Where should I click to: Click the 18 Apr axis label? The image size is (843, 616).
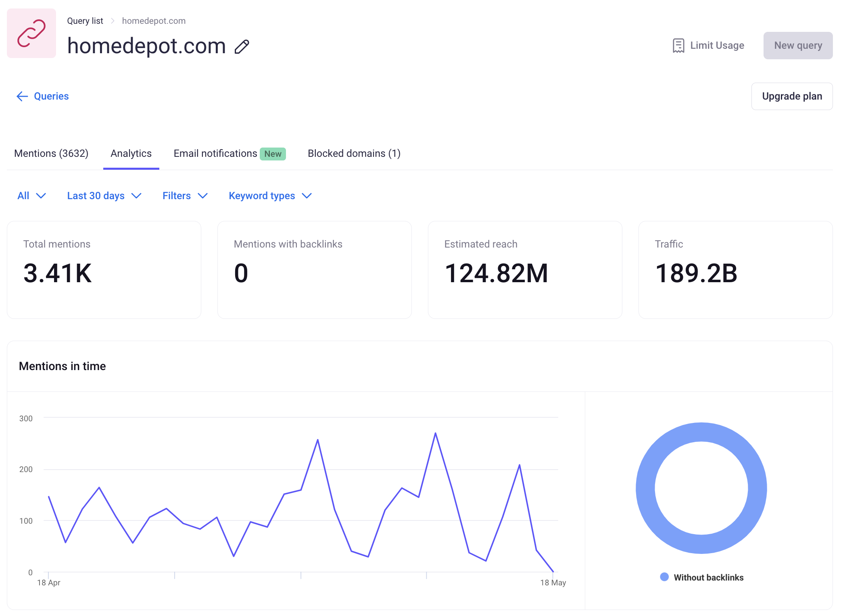click(x=49, y=583)
